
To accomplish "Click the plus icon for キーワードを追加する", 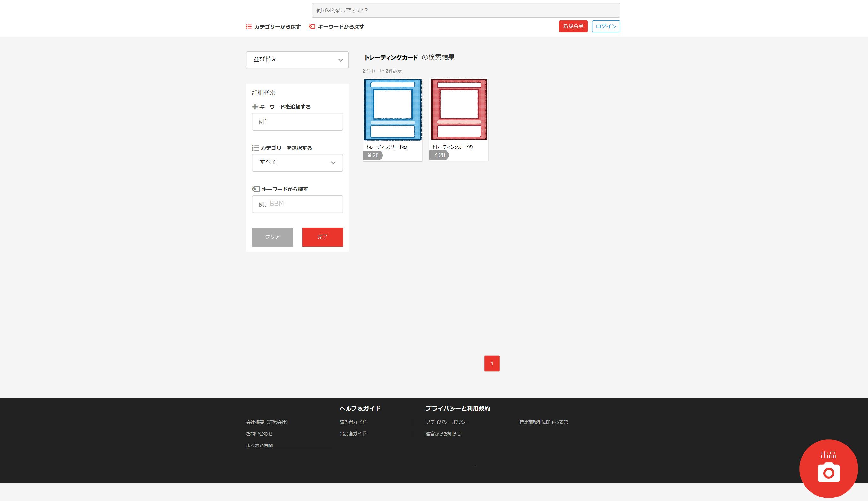I will pyautogui.click(x=255, y=107).
